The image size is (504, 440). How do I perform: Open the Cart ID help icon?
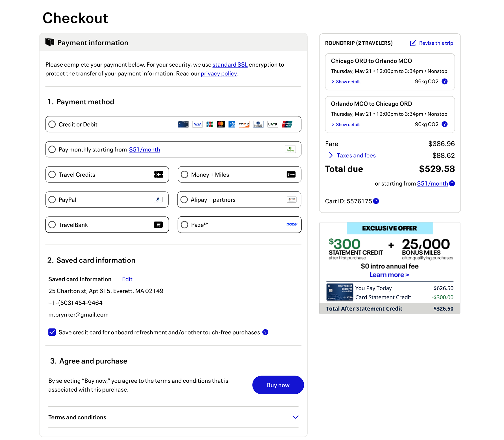pos(376,201)
